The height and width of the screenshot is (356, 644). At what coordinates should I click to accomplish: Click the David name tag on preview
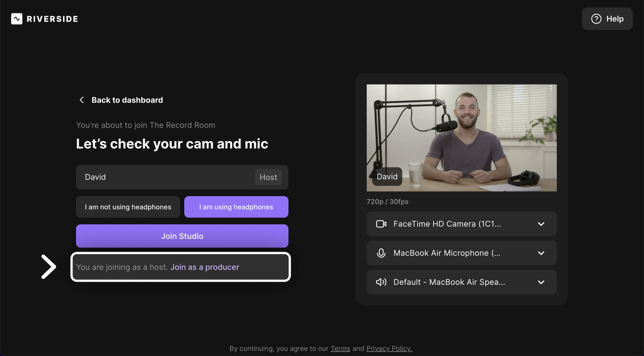(x=387, y=176)
